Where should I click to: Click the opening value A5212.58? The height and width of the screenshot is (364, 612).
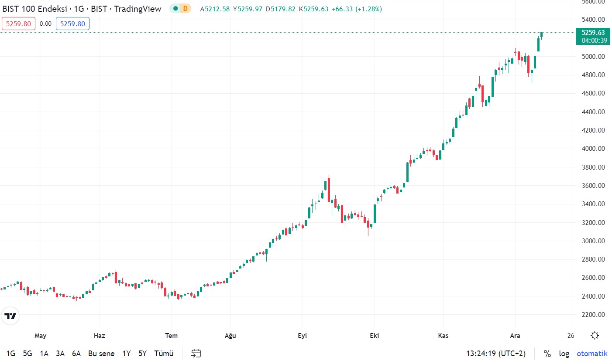click(x=215, y=9)
